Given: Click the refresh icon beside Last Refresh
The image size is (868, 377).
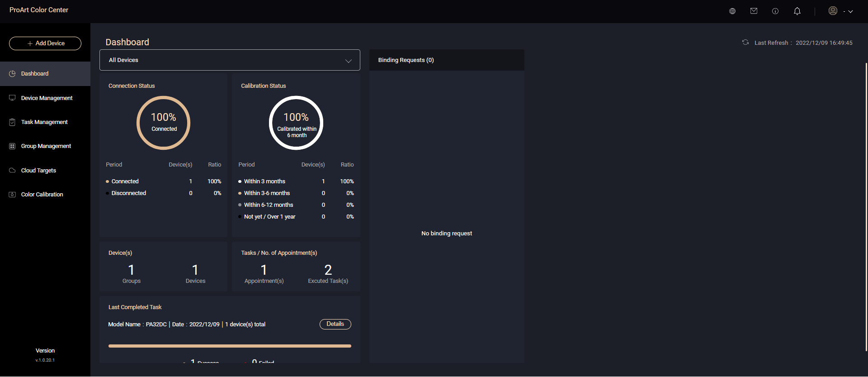Looking at the screenshot, I should coord(745,43).
